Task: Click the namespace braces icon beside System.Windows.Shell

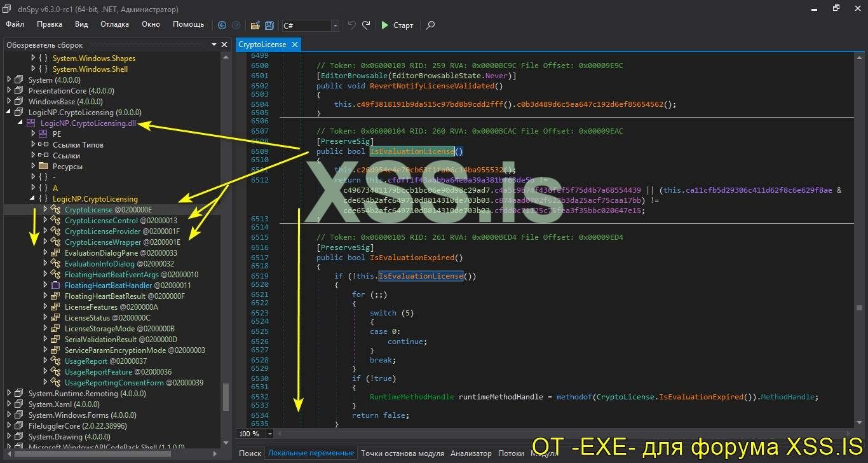Action: (x=43, y=69)
